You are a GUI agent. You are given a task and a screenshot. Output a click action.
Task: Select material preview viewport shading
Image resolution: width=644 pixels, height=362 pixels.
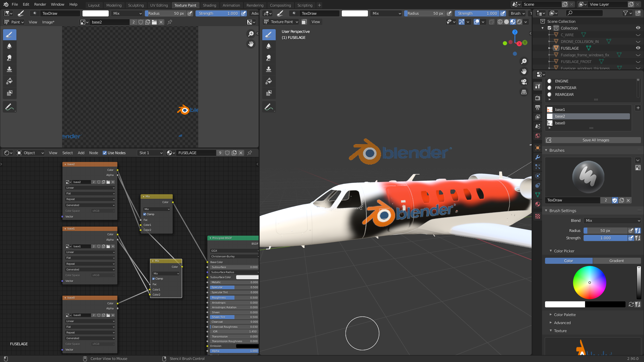(513, 22)
